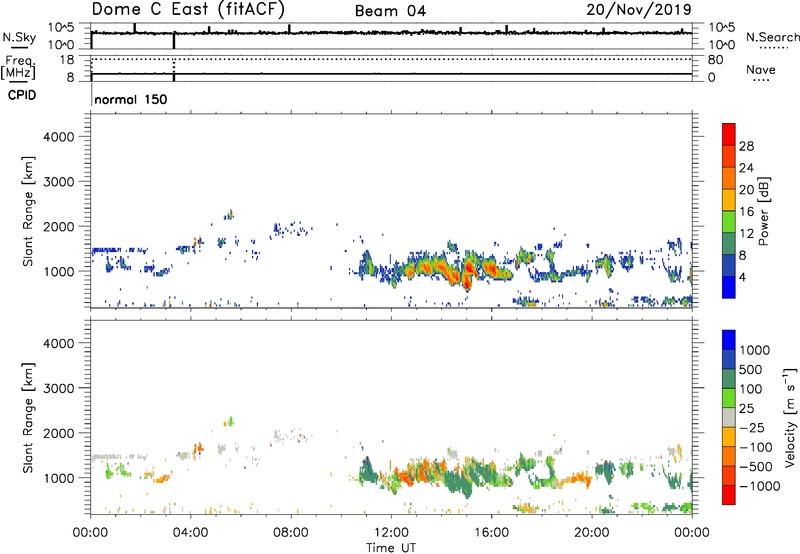Screen dimensions: 800x554
Task: Click the 'normal 150' CPID text
Action: pyautogui.click(x=131, y=99)
